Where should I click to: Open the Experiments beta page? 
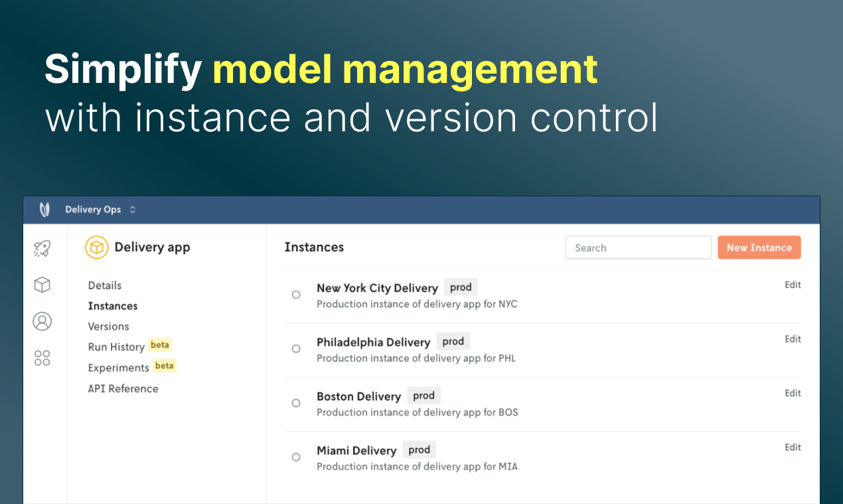click(x=118, y=367)
